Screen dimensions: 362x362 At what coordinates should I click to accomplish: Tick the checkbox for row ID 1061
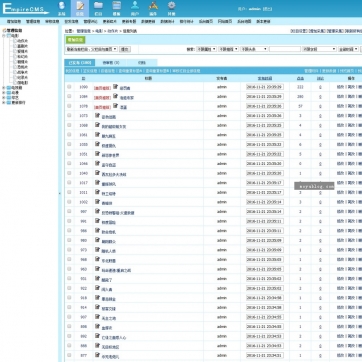click(69, 135)
